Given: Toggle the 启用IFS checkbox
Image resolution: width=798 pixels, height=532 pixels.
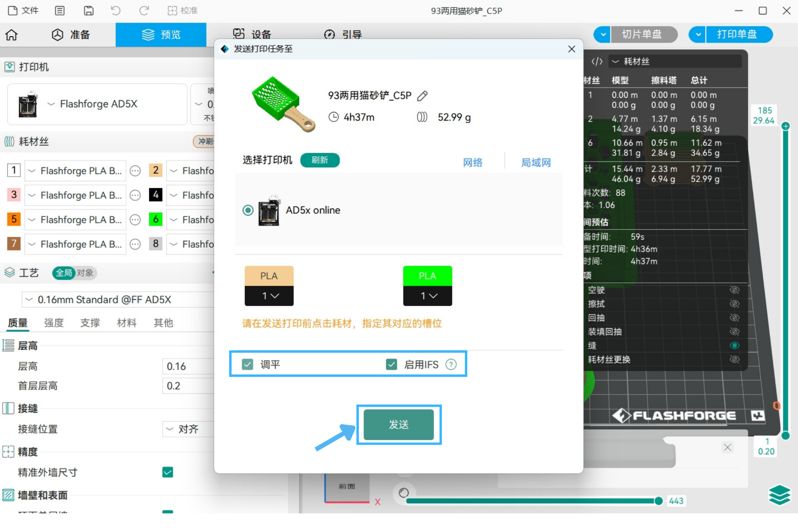Looking at the screenshot, I should (x=391, y=364).
